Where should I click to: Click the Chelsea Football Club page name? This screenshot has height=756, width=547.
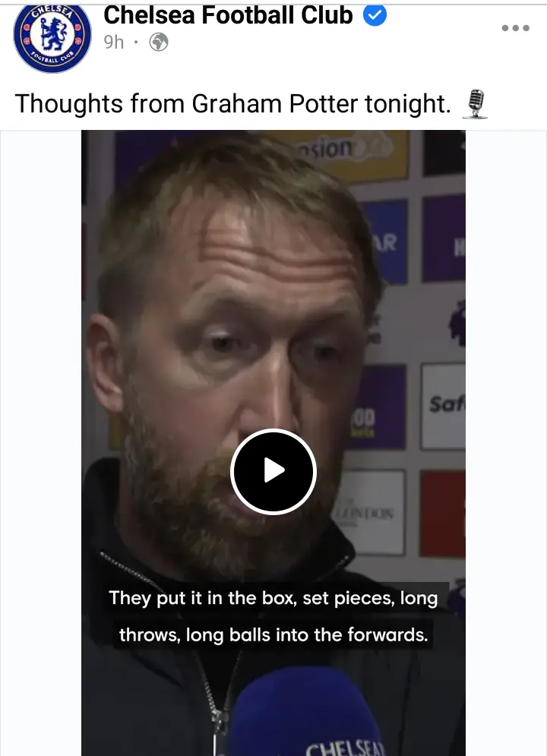point(228,15)
